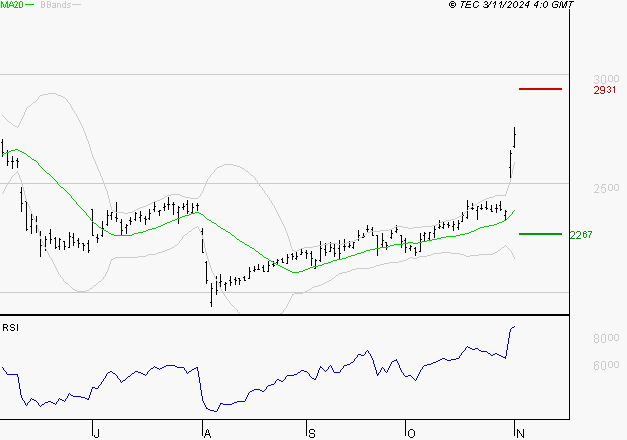Viewport: 627px width, 440px height.
Task: Select the S month marker on time axis
Action: click(312, 432)
